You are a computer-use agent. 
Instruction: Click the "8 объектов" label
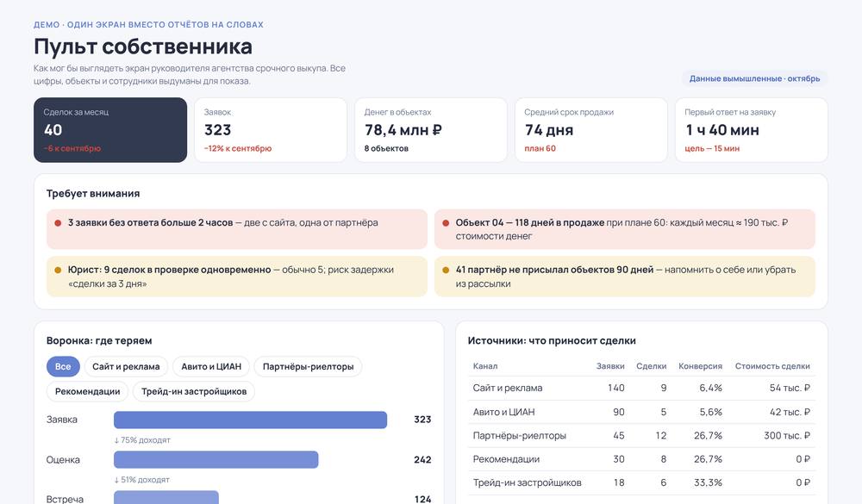(x=386, y=148)
